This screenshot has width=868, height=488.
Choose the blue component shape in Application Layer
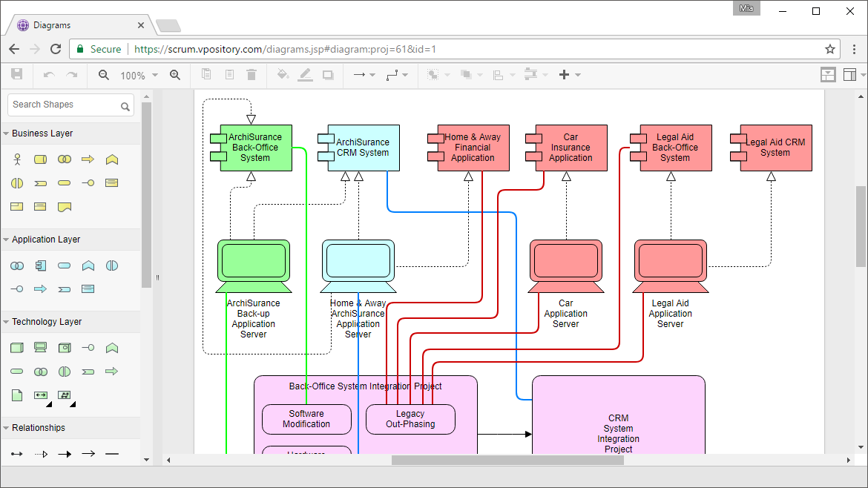pyautogui.click(x=41, y=266)
